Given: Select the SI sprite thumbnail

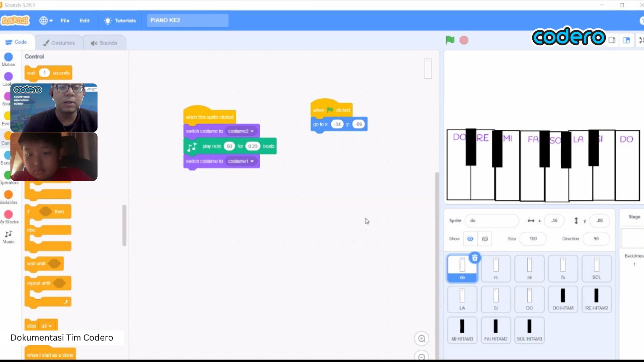Looking at the screenshot, I should 496,299.
